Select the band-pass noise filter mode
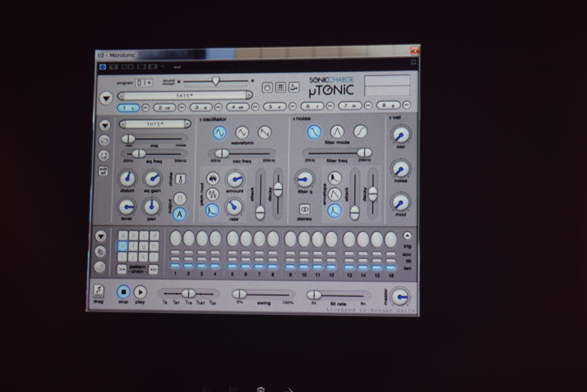 [337, 132]
